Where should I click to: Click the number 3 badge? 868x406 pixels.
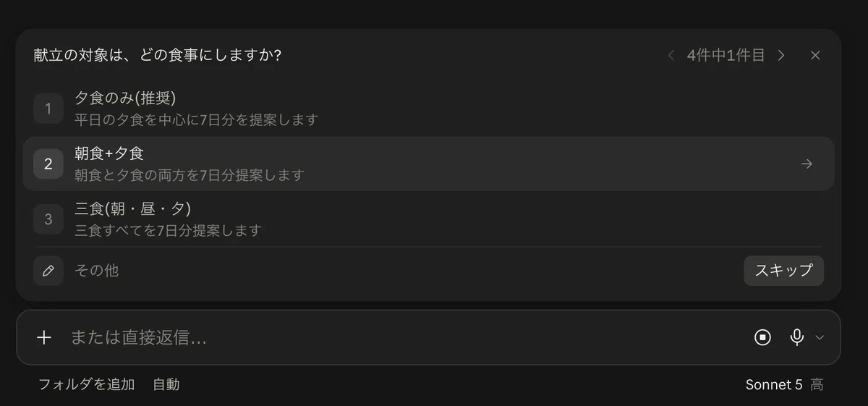[x=48, y=219]
